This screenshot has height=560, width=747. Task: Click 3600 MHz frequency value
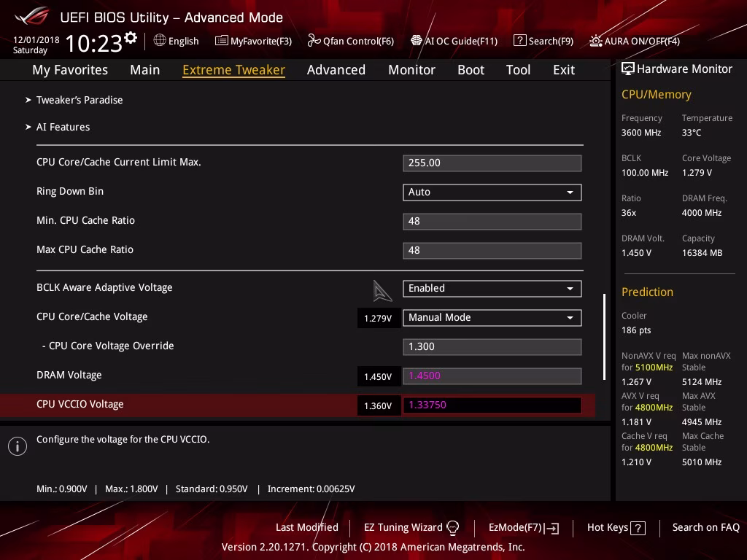click(641, 133)
